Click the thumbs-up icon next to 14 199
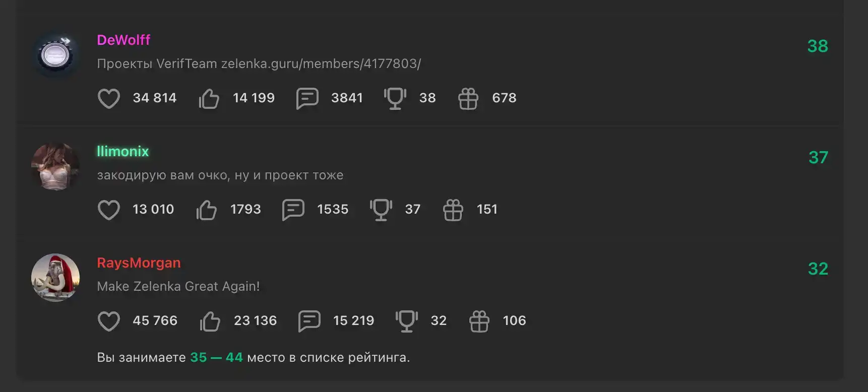Image resolution: width=868 pixels, height=392 pixels. 209,98
